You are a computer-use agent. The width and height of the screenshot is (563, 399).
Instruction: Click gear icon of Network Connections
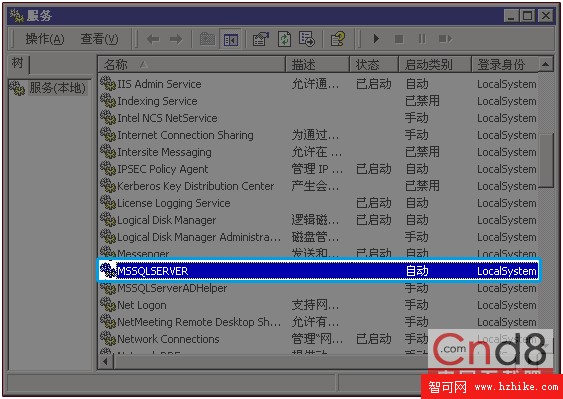108,338
